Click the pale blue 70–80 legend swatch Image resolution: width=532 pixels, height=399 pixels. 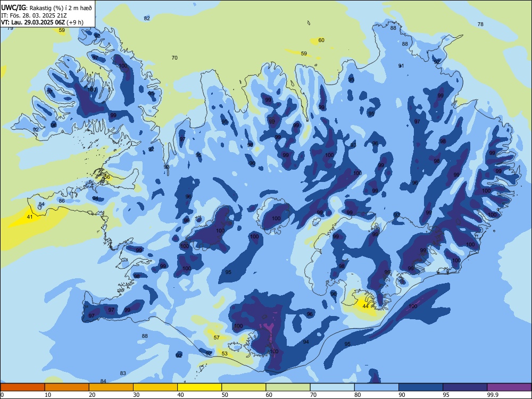pos(332,387)
